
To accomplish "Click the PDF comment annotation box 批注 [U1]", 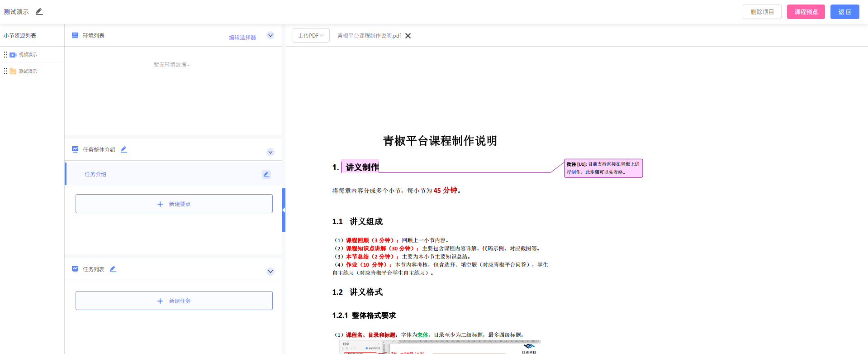I will tap(603, 168).
